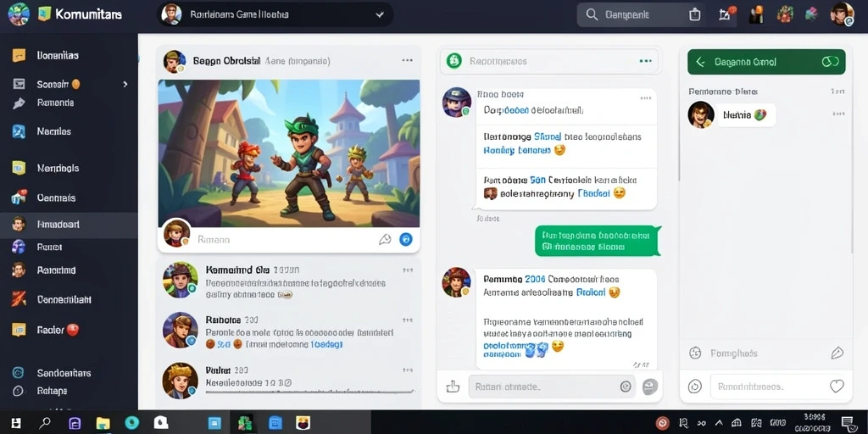Open the three-dot menu on the bottom list post
This screenshot has width=868, height=434.
pyautogui.click(x=408, y=370)
